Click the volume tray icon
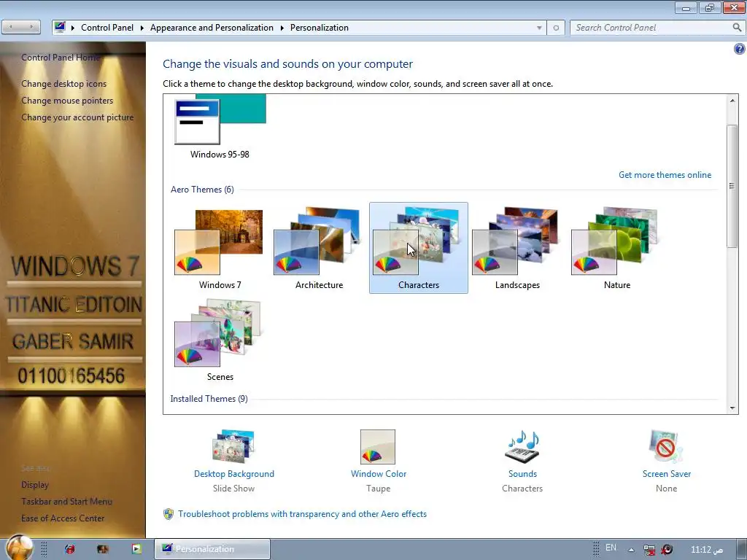Image resolution: width=747 pixels, height=560 pixels. click(x=667, y=550)
